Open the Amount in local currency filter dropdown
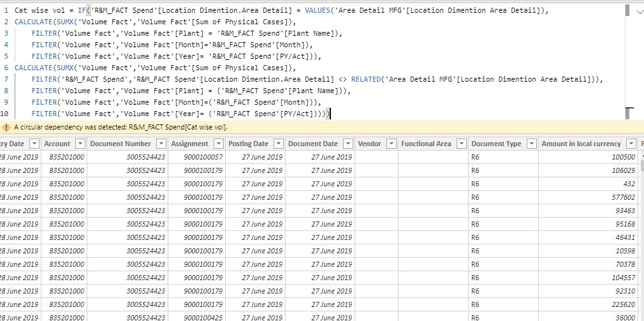The width and height of the screenshot is (644, 321). [631, 144]
